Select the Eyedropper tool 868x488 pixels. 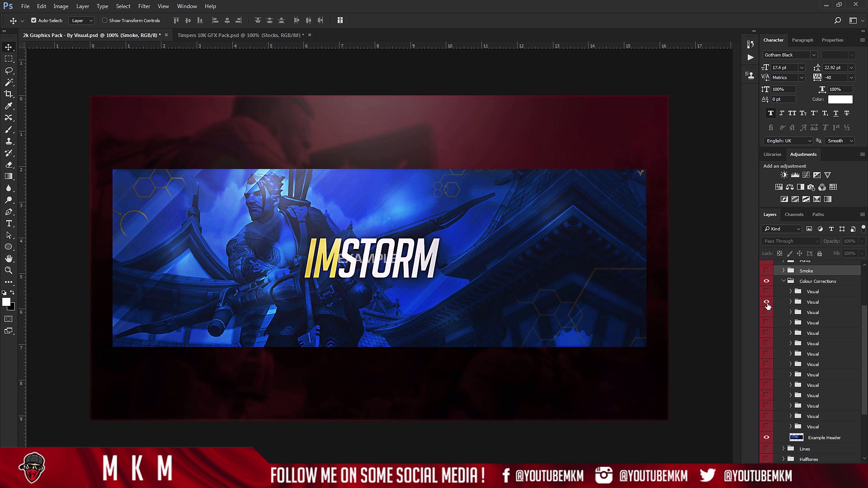tap(9, 106)
